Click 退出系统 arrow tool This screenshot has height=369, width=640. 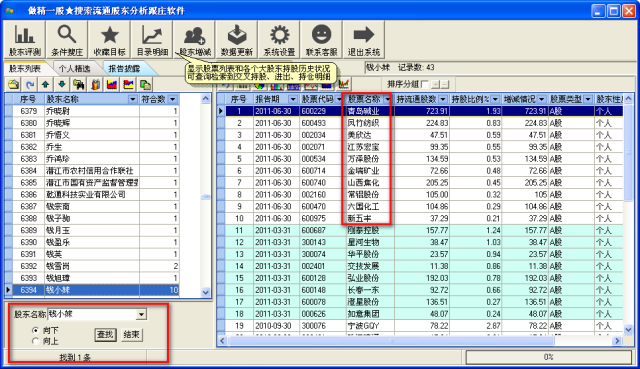[x=364, y=40]
